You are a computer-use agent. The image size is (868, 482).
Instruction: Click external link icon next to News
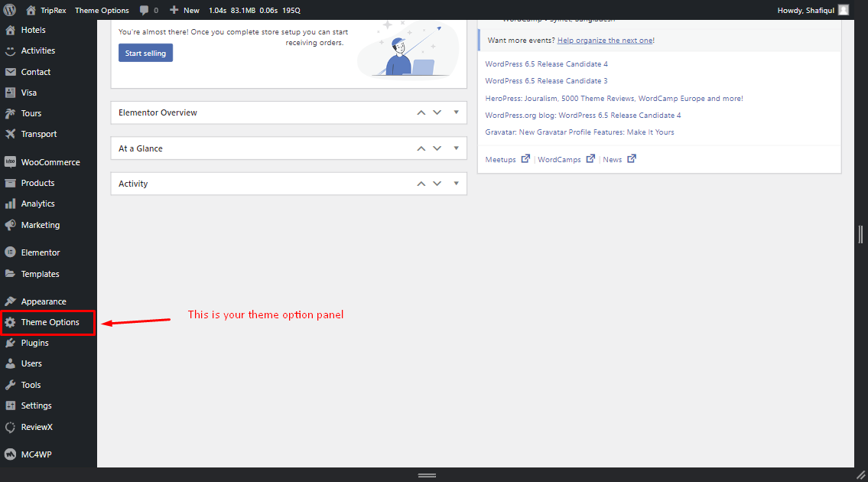click(x=632, y=158)
